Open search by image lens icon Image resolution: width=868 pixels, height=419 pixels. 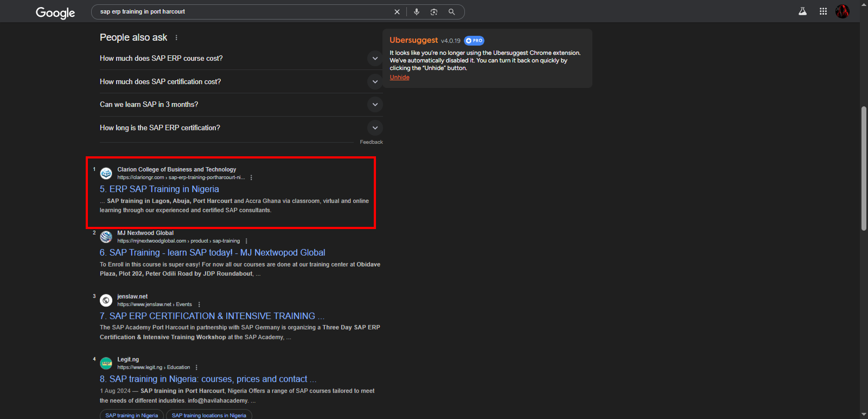(x=434, y=12)
